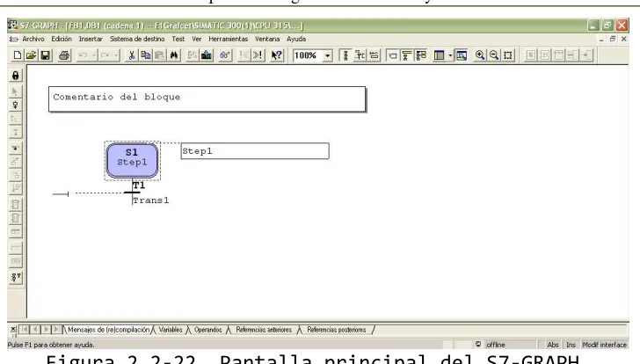This screenshot has height=364, width=640.
Task: Select the Referencias posteriores tab
Action: [x=337, y=330]
